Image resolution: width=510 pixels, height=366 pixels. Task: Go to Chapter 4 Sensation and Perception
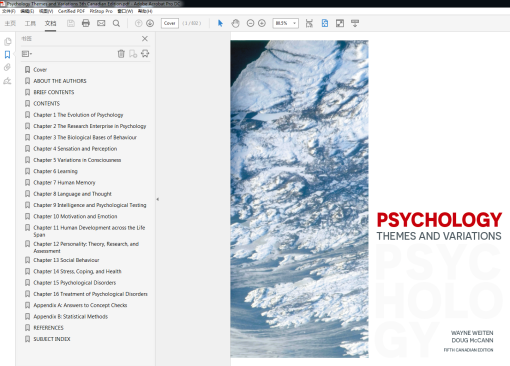click(x=75, y=149)
